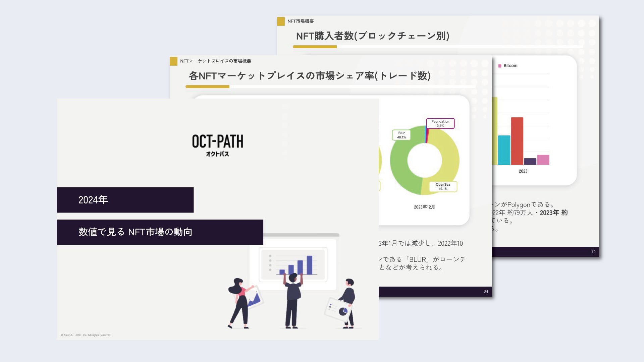Viewport: 644px width, 362px height.
Task: Toggle the Blur 48.1% segment visibility
Action: (x=401, y=135)
